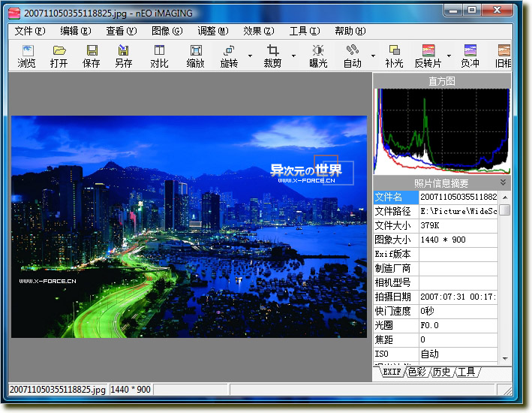Select the Crop (裁剪) tool
532x413 pixels.
[272, 56]
